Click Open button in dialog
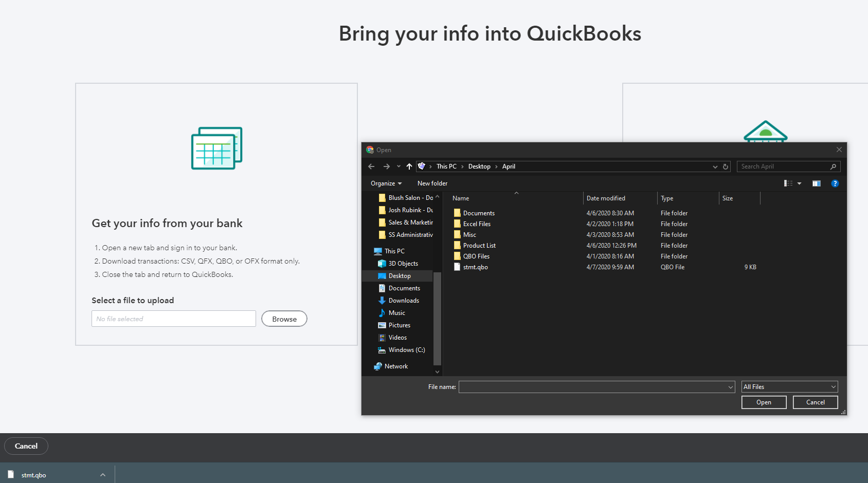Viewport: 868px width, 483px height. [x=764, y=402]
